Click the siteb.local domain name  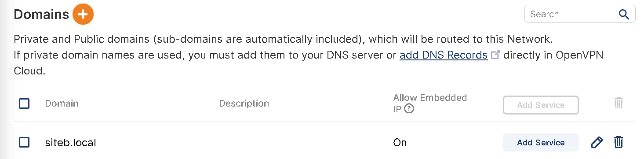(71, 143)
